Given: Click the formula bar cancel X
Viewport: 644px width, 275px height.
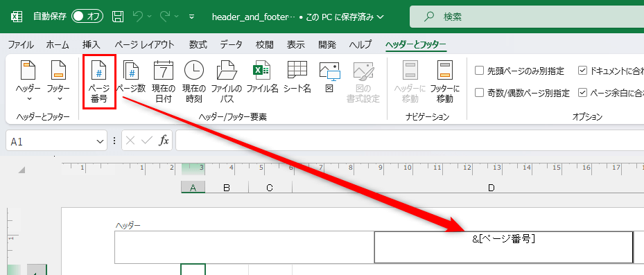Looking at the screenshot, I should point(130,141).
